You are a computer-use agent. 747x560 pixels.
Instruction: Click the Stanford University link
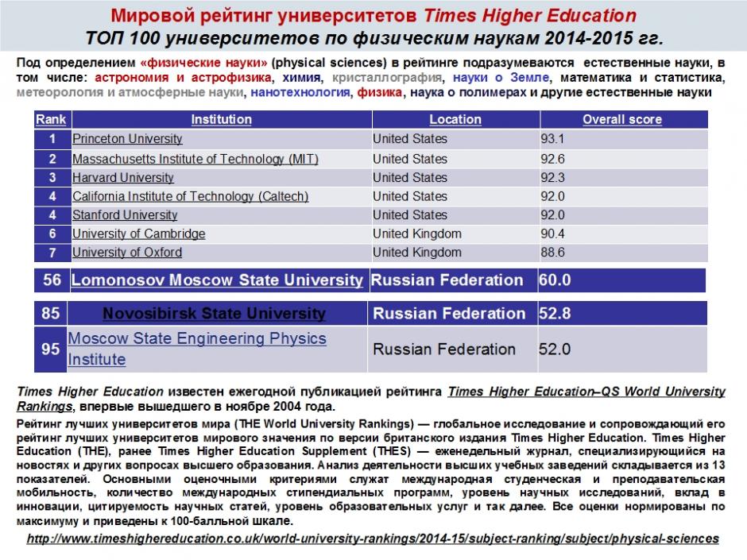125,215
